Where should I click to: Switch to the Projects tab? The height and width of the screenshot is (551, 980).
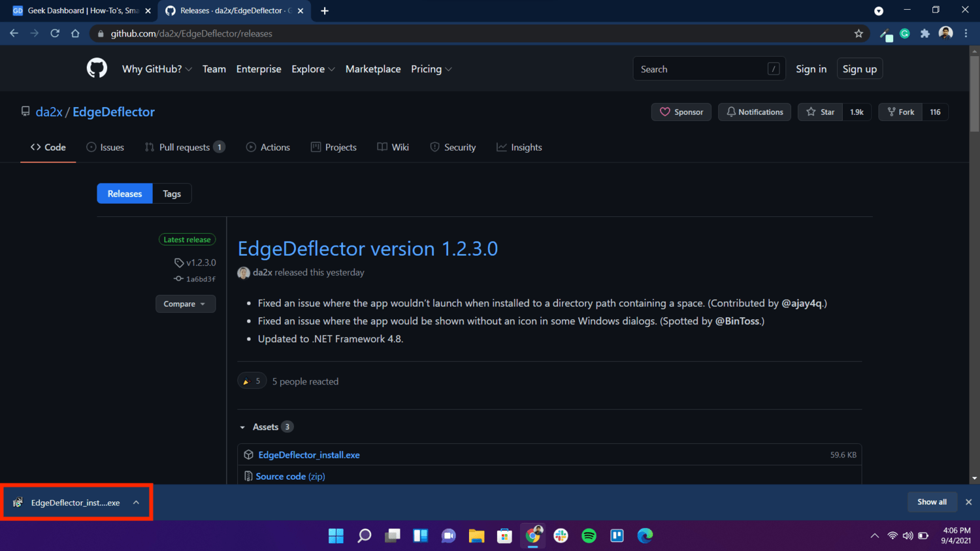coord(334,147)
